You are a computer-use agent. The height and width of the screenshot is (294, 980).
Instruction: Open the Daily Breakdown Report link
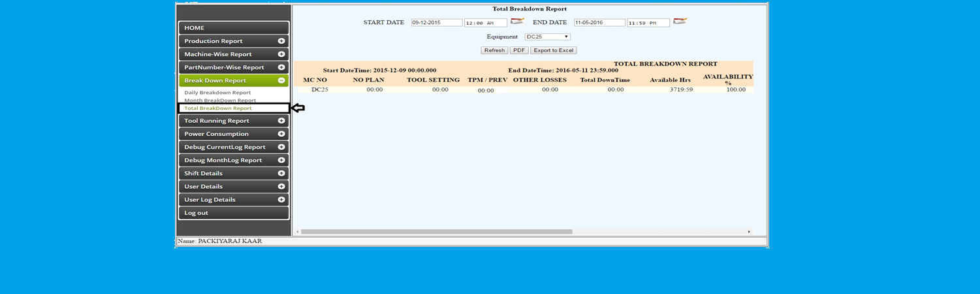[217, 93]
